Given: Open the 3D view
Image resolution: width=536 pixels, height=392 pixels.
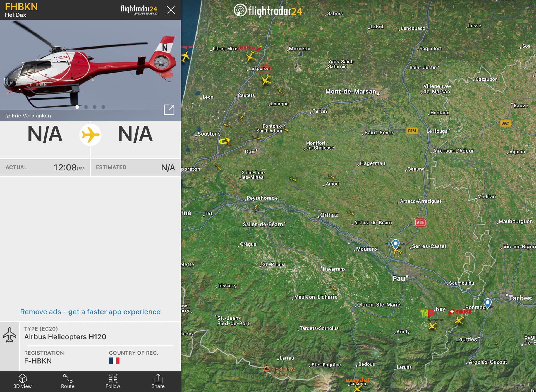Looking at the screenshot, I should tap(23, 381).
